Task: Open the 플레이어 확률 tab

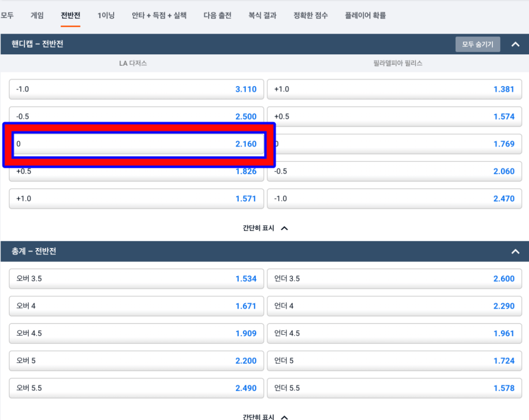Action: (365, 15)
